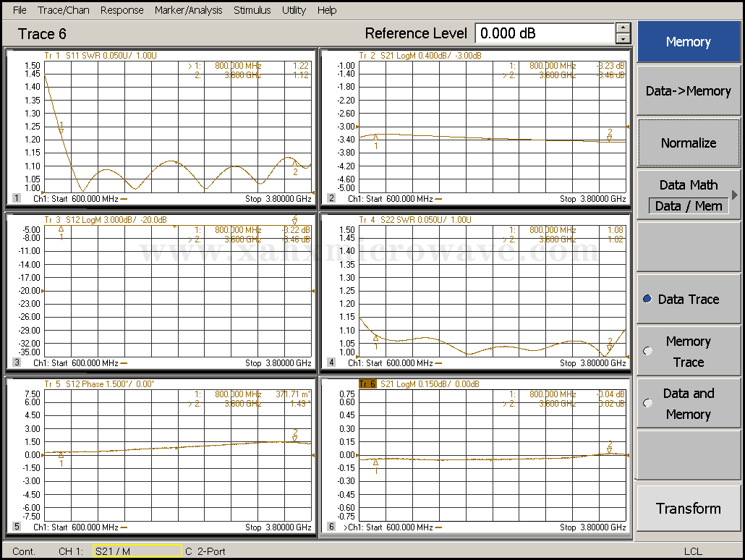Click the Reference Level input field

click(x=545, y=33)
